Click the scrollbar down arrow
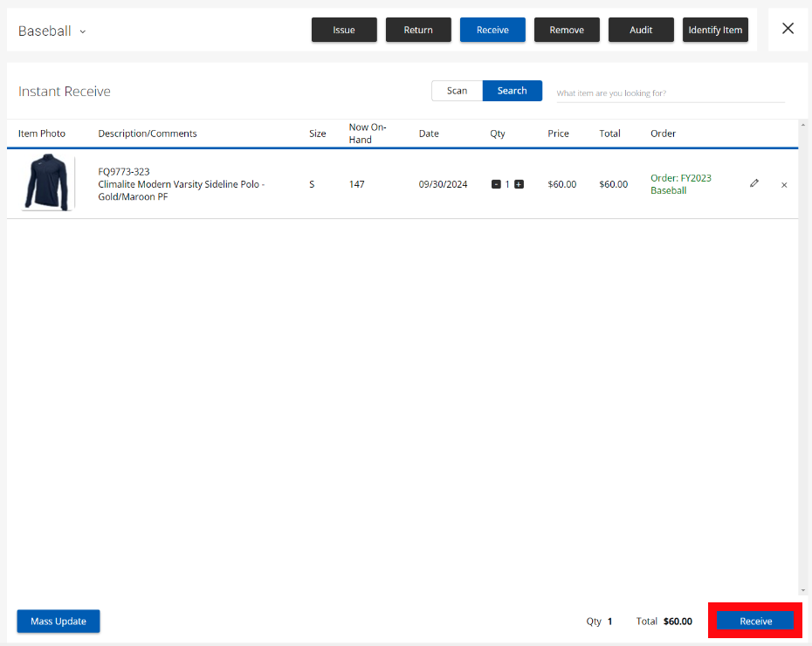The height and width of the screenshot is (646, 812). pos(802,591)
